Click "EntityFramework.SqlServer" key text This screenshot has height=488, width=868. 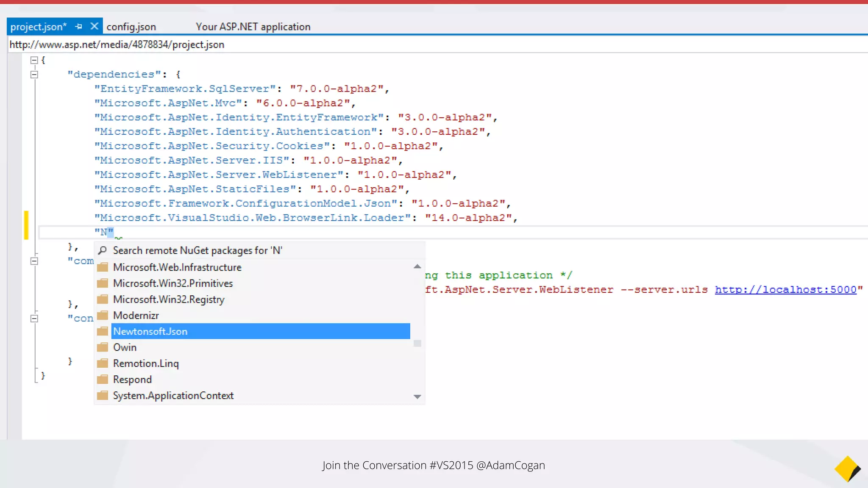pyautogui.click(x=185, y=89)
